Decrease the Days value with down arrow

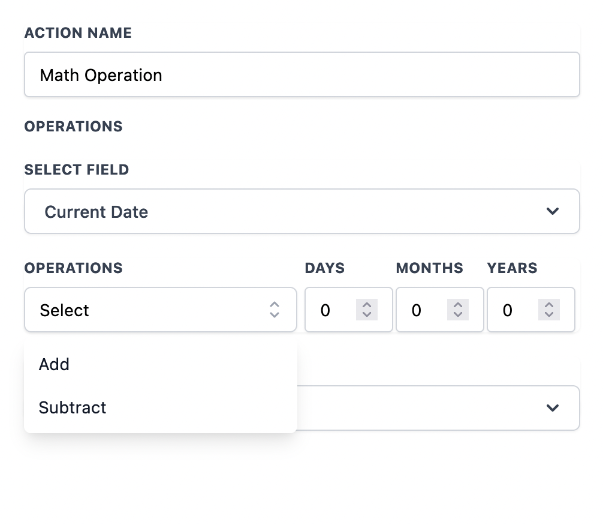[x=367, y=316]
